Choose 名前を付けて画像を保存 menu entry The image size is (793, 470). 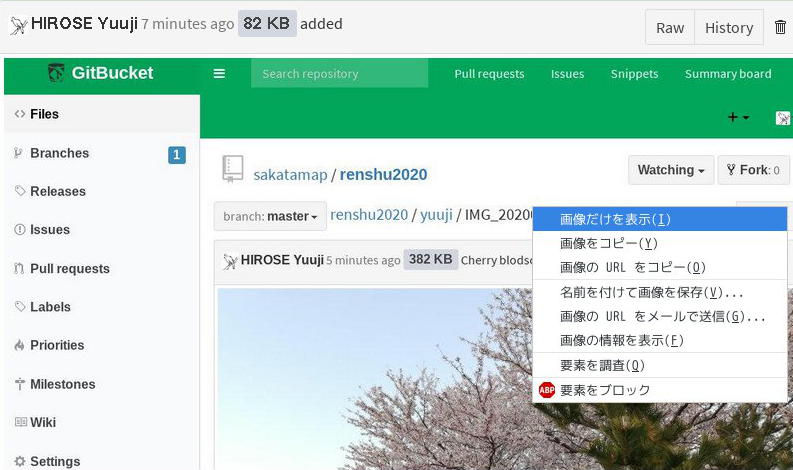651,292
